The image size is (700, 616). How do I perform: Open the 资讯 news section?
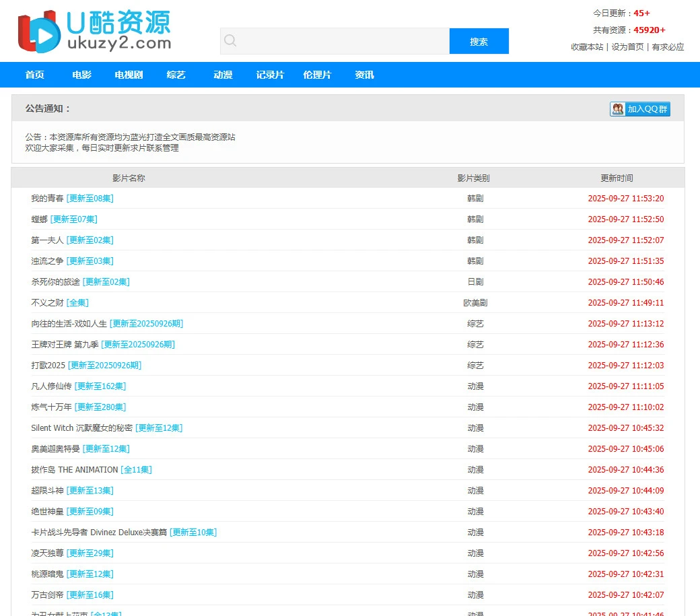[363, 75]
